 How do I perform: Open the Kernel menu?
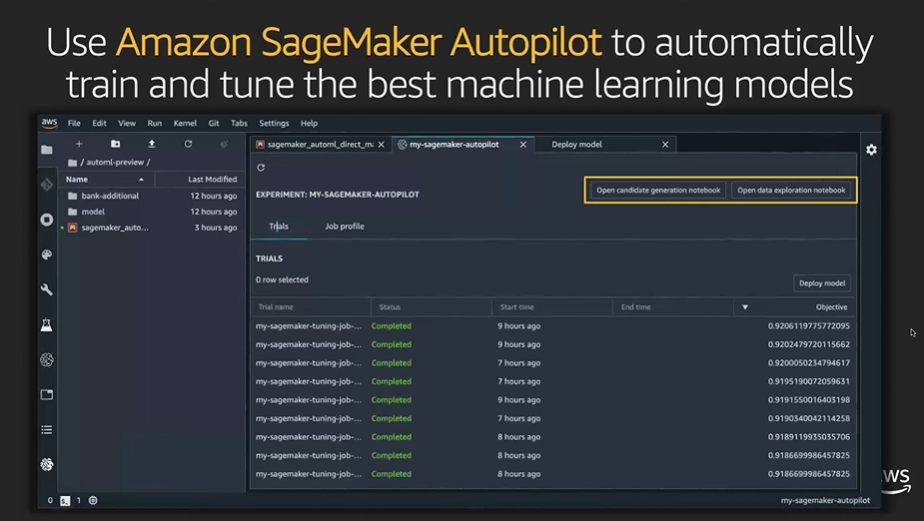185,123
